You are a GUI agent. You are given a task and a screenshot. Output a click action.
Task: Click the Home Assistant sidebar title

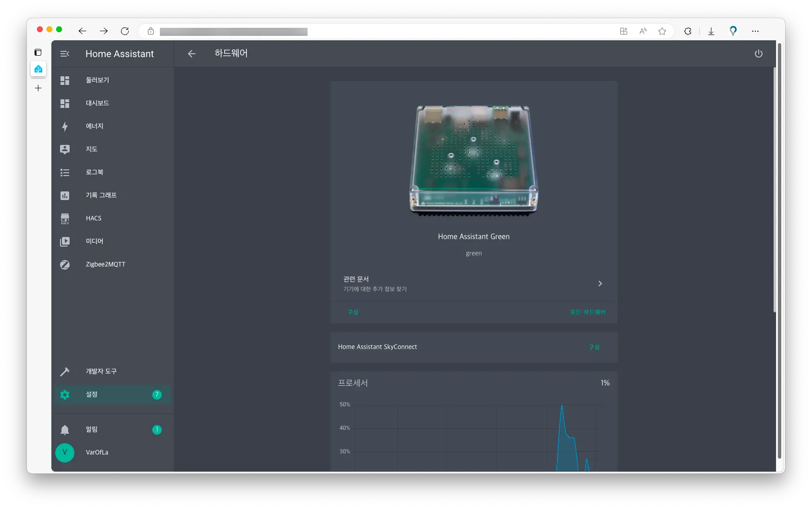click(x=120, y=54)
